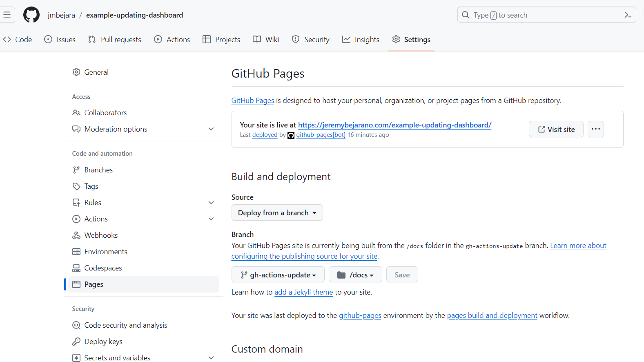The height and width of the screenshot is (362, 644).
Task: Click the search input field
Action: [x=539, y=15]
